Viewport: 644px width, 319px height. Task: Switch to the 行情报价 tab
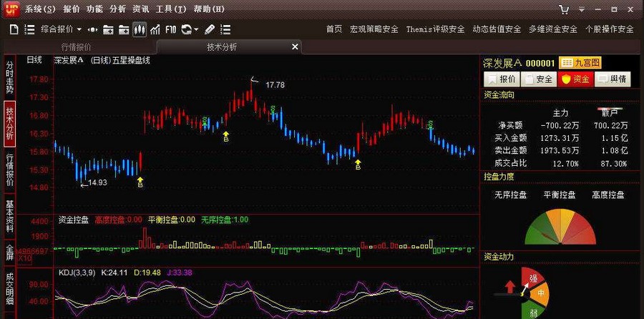pos(77,47)
